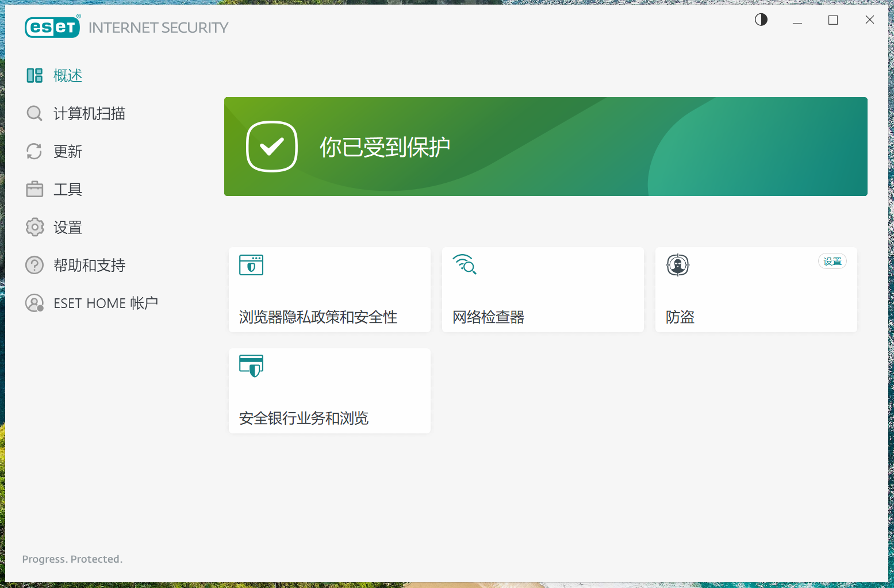Maximize the ESET window
This screenshot has height=588, width=894.
point(833,20)
